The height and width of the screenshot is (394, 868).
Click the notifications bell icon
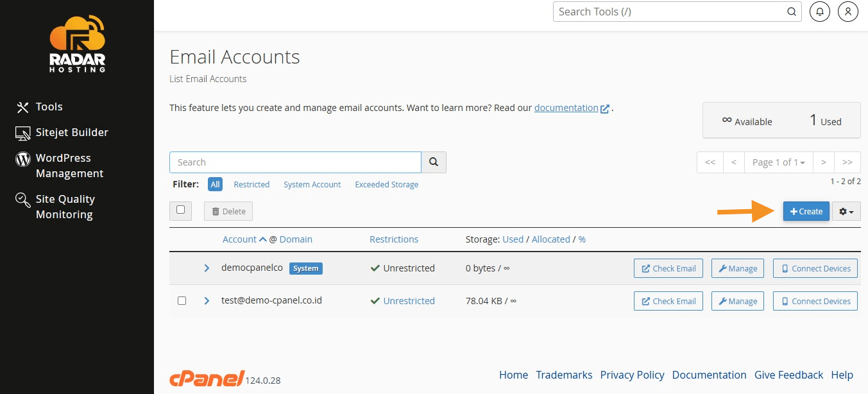(819, 12)
